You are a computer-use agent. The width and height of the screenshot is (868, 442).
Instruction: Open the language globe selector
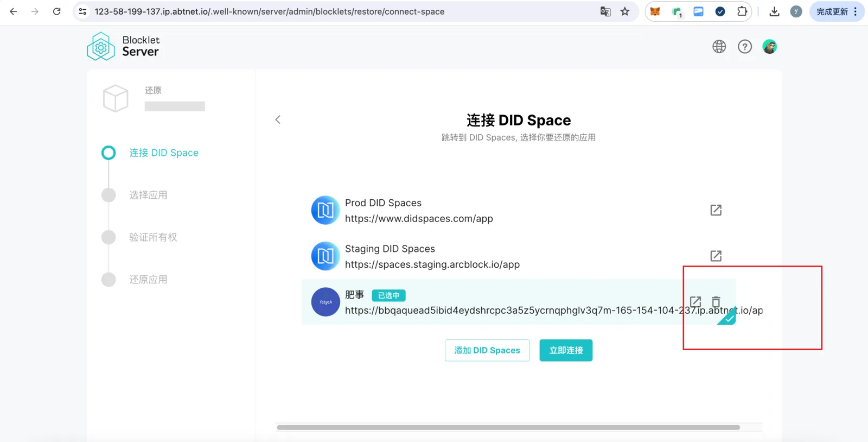[x=719, y=47]
